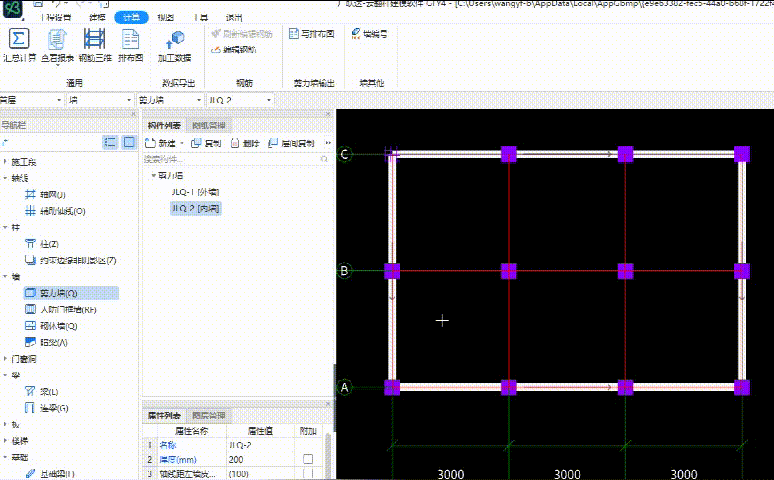Click the 层间复制 copy-between-floors button
This screenshot has height=480, width=774.
coord(291,143)
